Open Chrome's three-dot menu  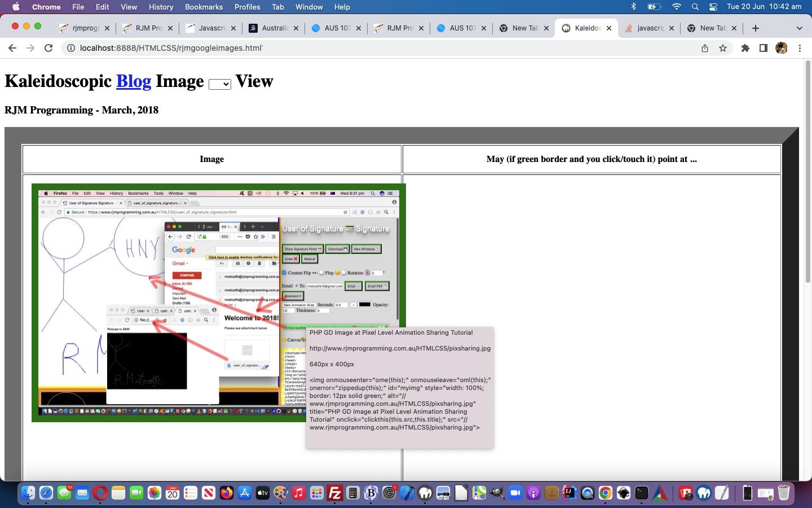pos(800,48)
